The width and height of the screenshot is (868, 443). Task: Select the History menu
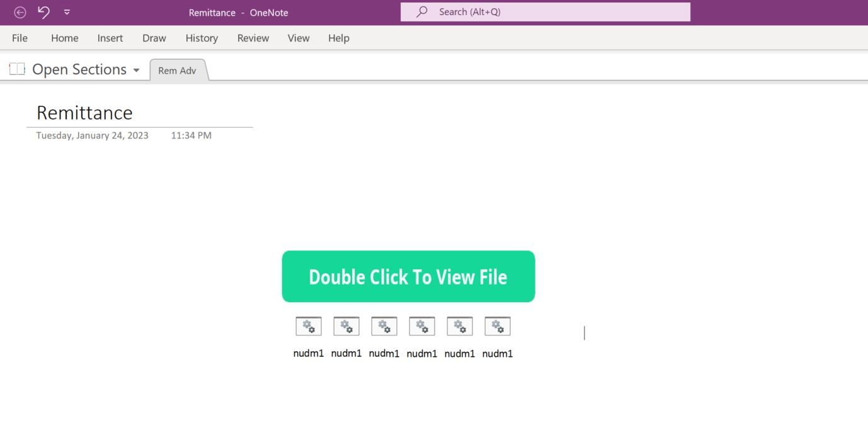(x=201, y=38)
